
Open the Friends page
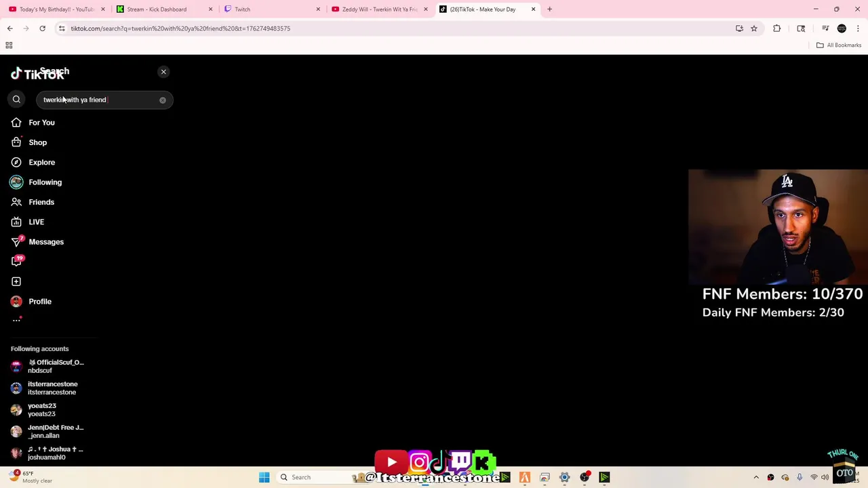pyautogui.click(x=33, y=202)
